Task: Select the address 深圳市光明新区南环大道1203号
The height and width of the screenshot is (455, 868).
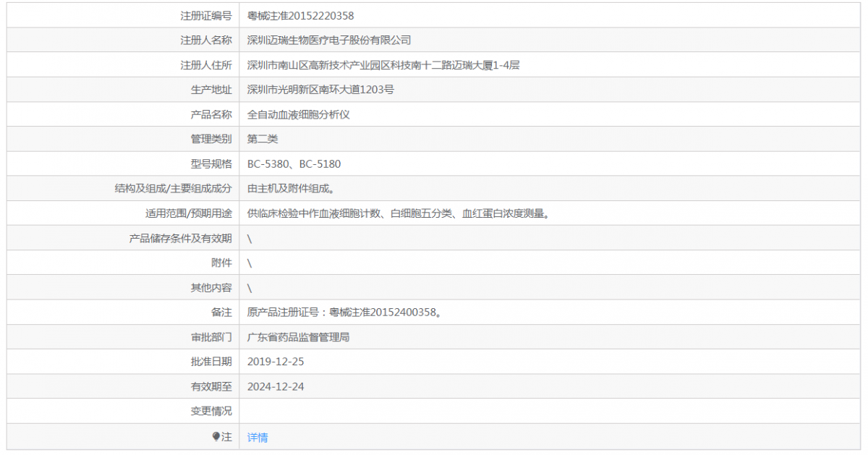Action: (320, 90)
